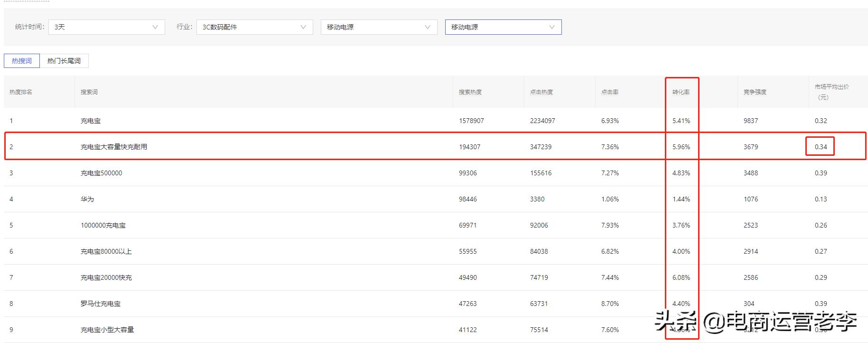Select click heat value 92006
This screenshot has width=868, height=343.
click(539, 225)
